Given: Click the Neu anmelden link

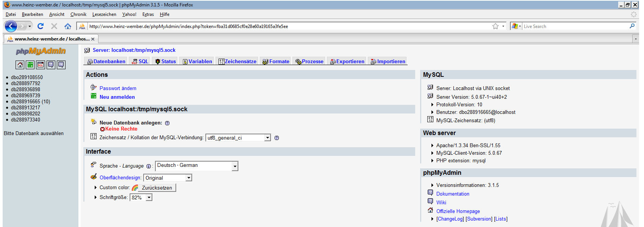Looking at the screenshot, I should 117,97.
